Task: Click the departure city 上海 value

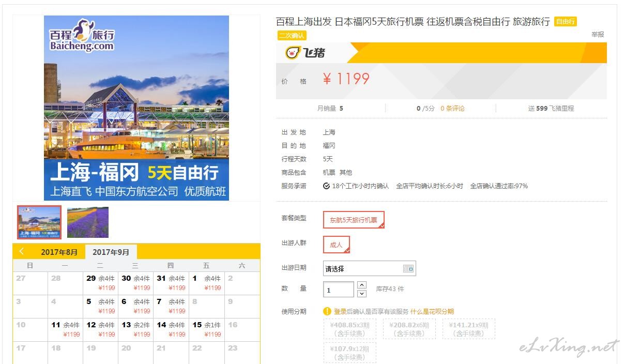Action: (329, 132)
